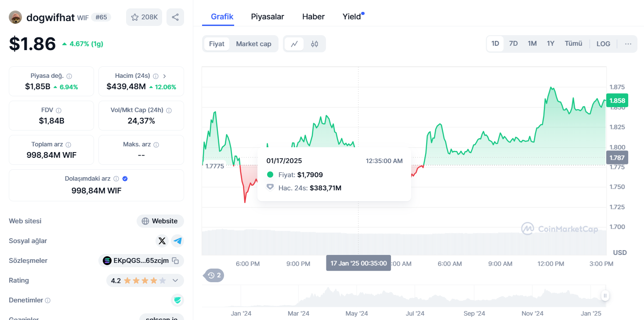The width and height of the screenshot is (644, 320).
Task: Show Toplam arz info tooltip
Action: [69, 145]
